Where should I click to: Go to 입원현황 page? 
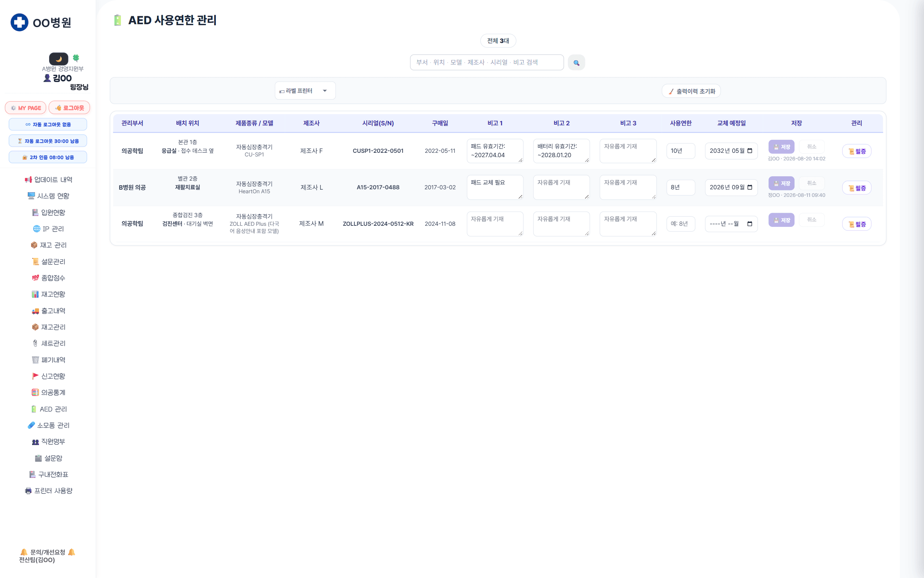click(48, 212)
